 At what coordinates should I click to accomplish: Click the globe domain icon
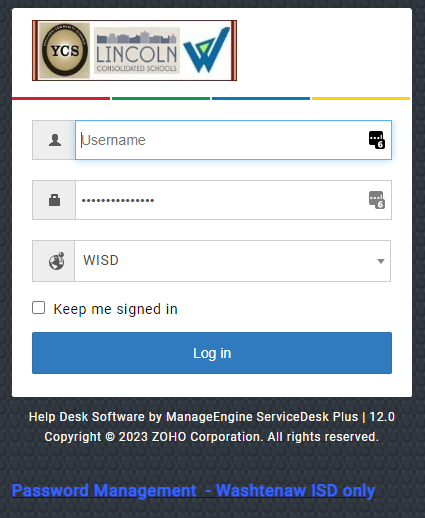point(57,261)
